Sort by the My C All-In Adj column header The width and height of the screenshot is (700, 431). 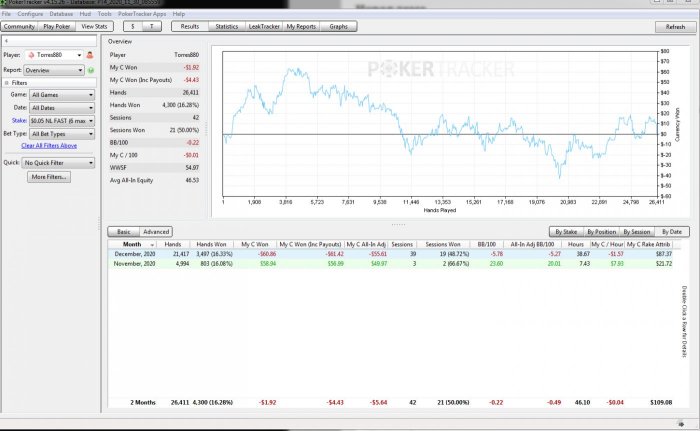pos(366,245)
